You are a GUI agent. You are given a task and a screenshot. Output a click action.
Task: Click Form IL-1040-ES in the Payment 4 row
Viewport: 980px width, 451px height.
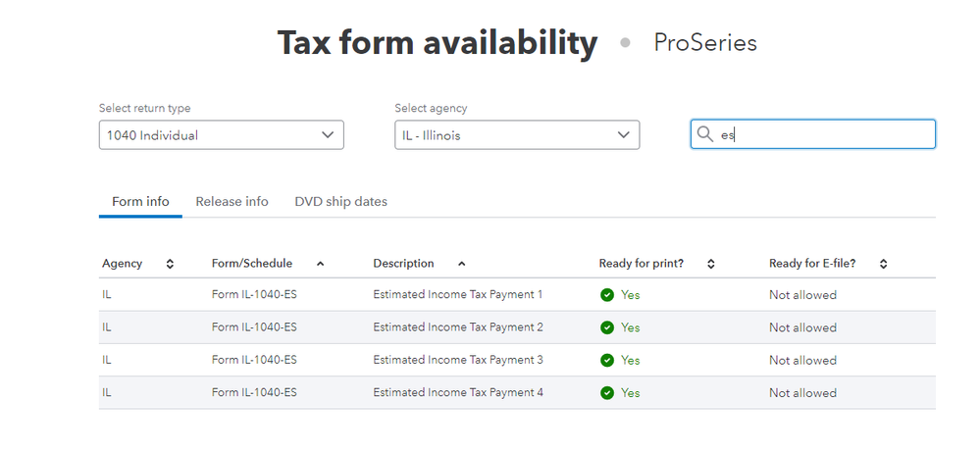pyautogui.click(x=254, y=393)
